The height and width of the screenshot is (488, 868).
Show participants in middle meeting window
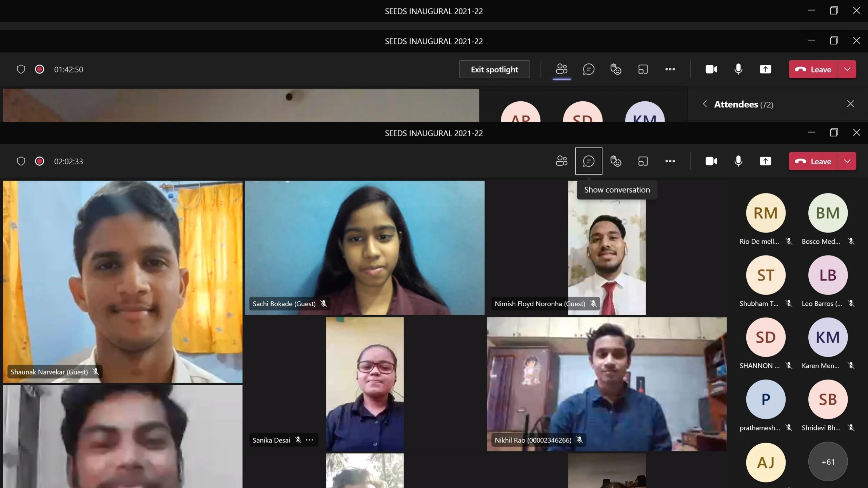click(x=561, y=69)
